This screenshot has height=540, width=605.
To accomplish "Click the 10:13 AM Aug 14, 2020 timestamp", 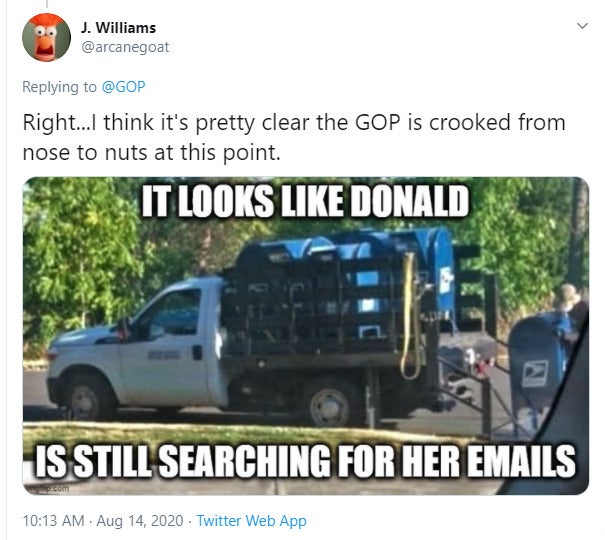I will pyautogui.click(x=103, y=521).
